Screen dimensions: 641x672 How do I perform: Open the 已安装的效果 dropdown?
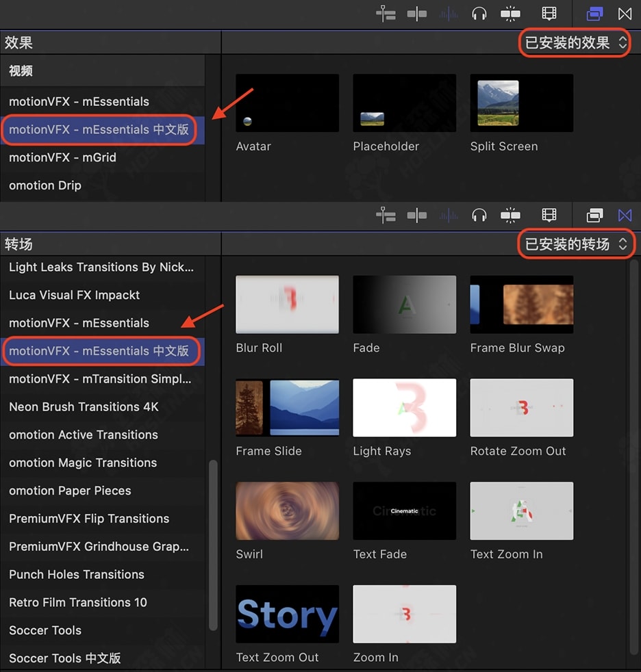point(575,42)
